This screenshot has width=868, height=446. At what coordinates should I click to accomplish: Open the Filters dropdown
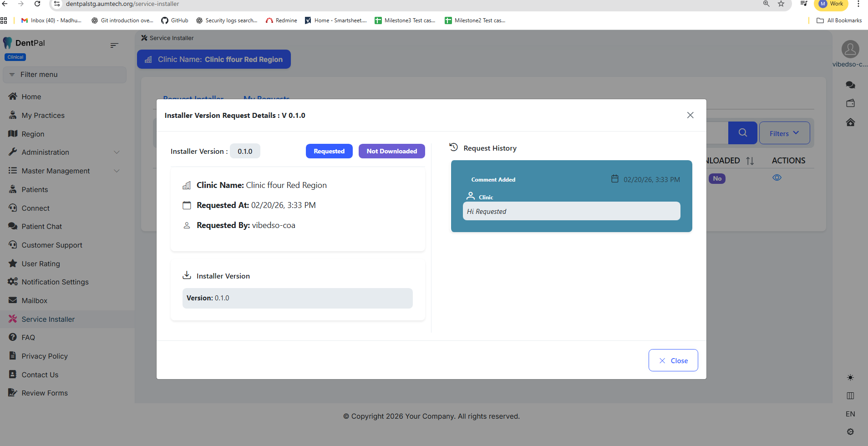(x=784, y=133)
